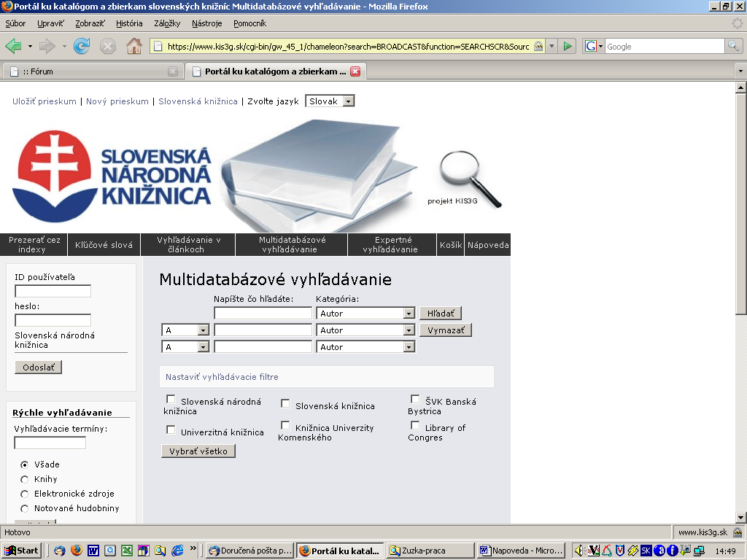The image size is (747, 560).
Task: Click the browser Back arrow button
Action: (14, 46)
